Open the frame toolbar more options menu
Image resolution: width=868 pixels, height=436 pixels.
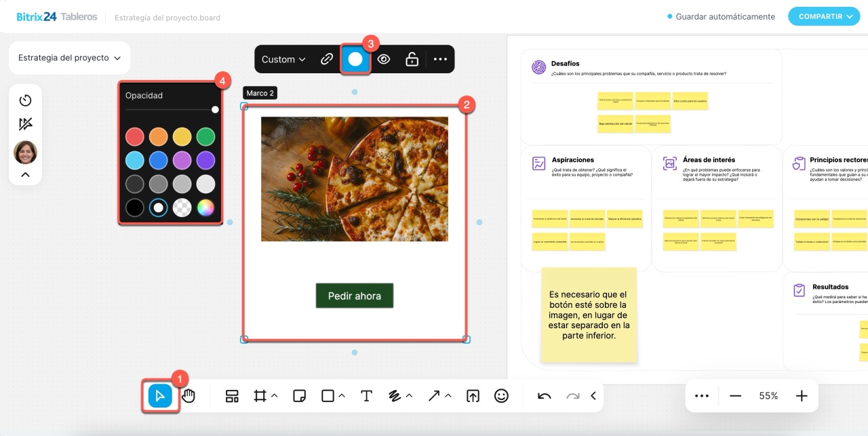click(x=440, y=59)
